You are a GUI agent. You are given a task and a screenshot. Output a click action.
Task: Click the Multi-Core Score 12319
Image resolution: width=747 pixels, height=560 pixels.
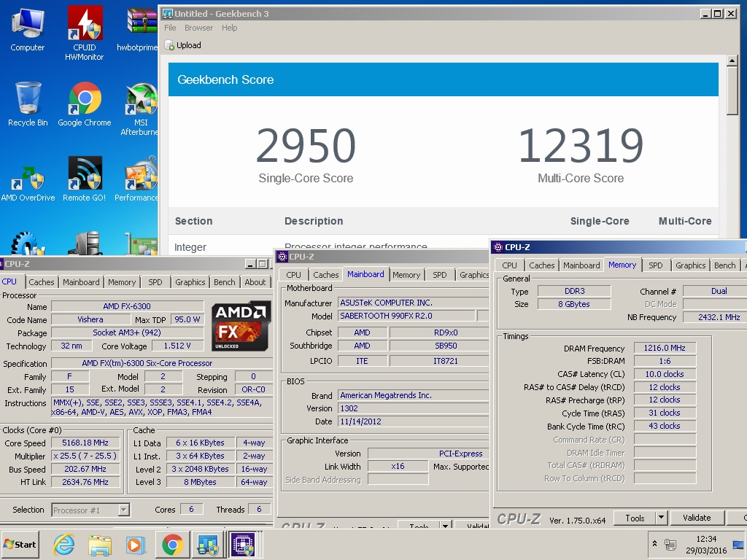pos(581,145)
